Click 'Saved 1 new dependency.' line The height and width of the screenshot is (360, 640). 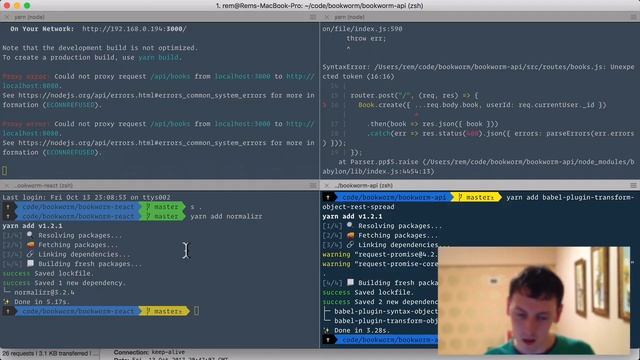pos(64,283)
